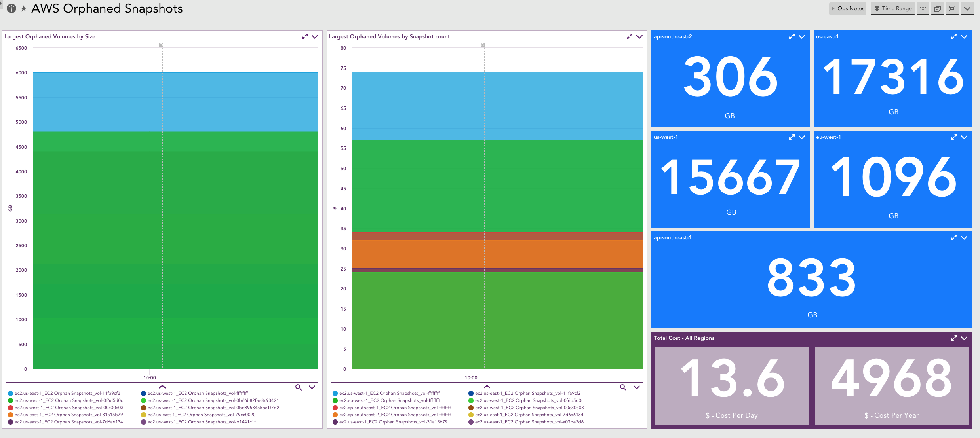Select us-west-1 vol-00c30a03 in Snapshot count legend
The width and height of the screenshot is (980, 438).
coord(526,408)
